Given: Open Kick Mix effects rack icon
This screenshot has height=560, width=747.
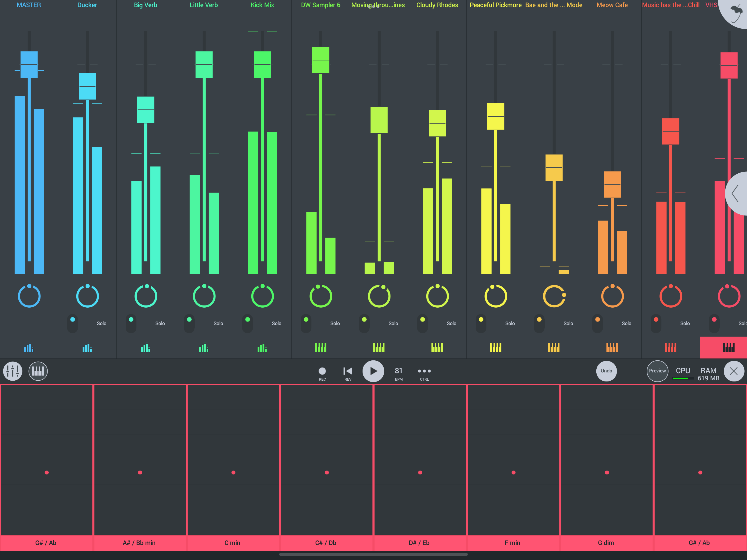Looking at the screenshot, I should 262,347.
